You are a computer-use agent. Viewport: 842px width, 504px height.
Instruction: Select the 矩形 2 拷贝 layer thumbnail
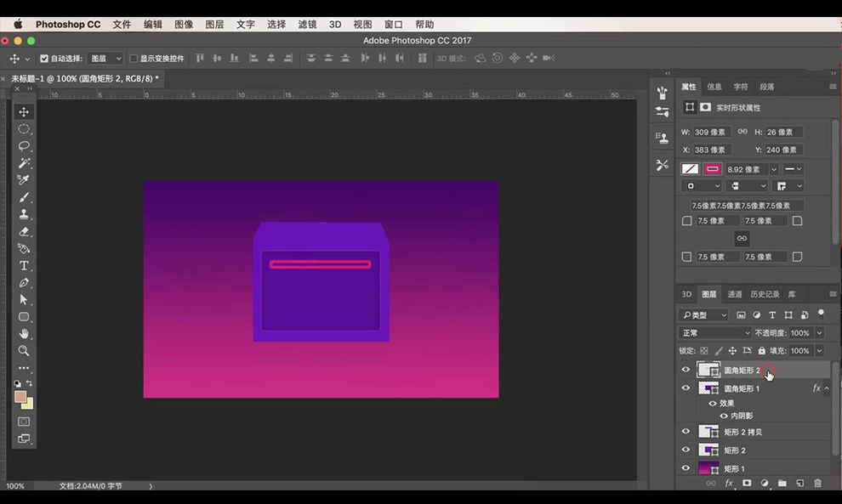(x=708, y=431)
